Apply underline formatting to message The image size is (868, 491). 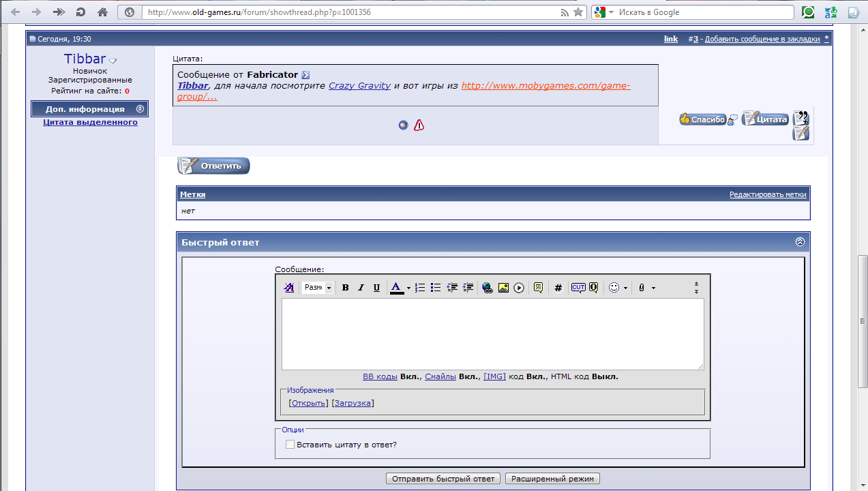[377, 288]
